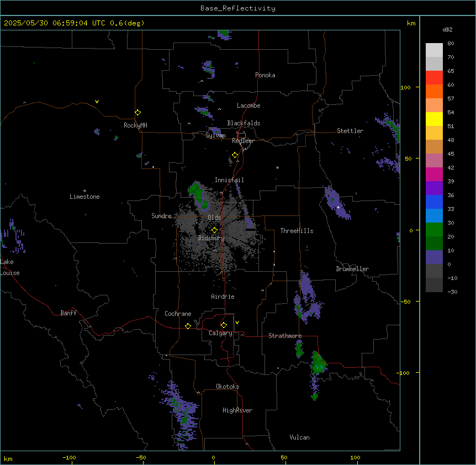Viewport: 476px width, 465px height.
Task: Pick the white swatch at top of legend
Action: point(434,50)
